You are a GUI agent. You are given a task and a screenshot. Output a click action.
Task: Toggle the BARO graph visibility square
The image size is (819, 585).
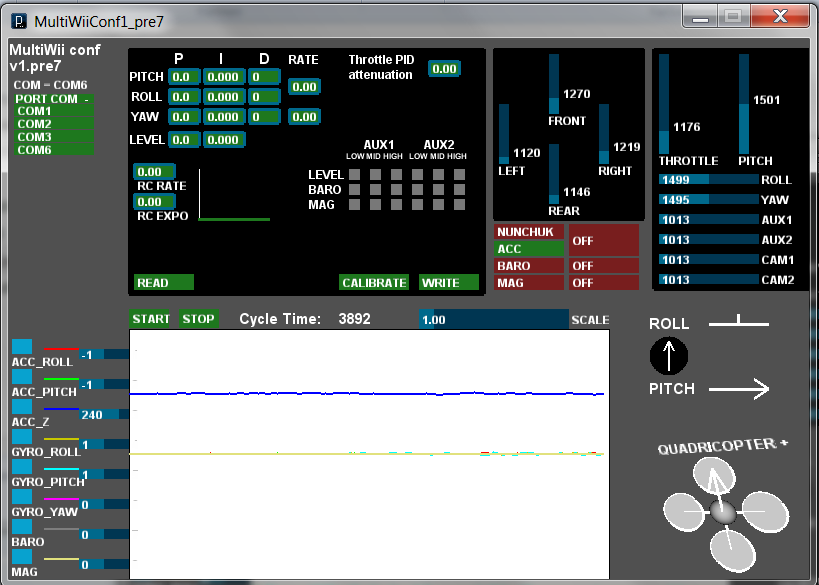tap(22, 526)
